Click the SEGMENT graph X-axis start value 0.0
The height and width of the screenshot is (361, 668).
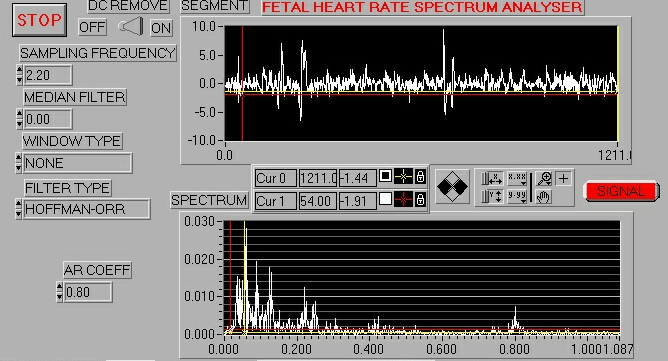(225, 155)
